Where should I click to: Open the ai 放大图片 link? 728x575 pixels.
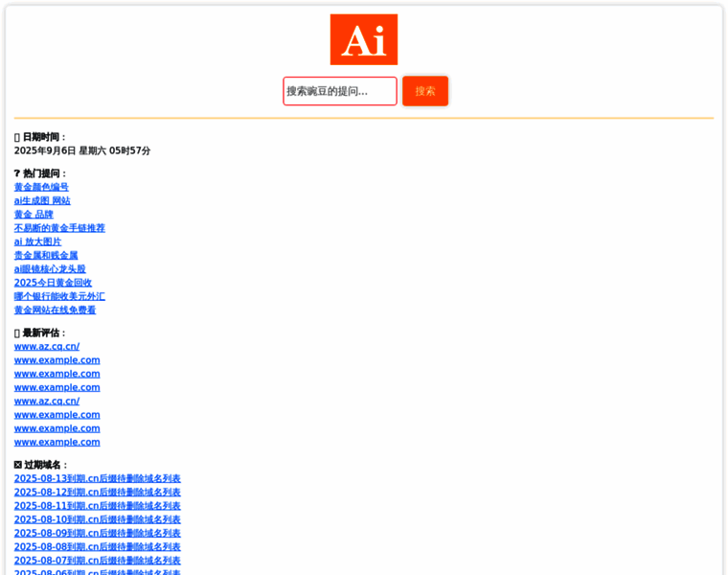(37, 241)
